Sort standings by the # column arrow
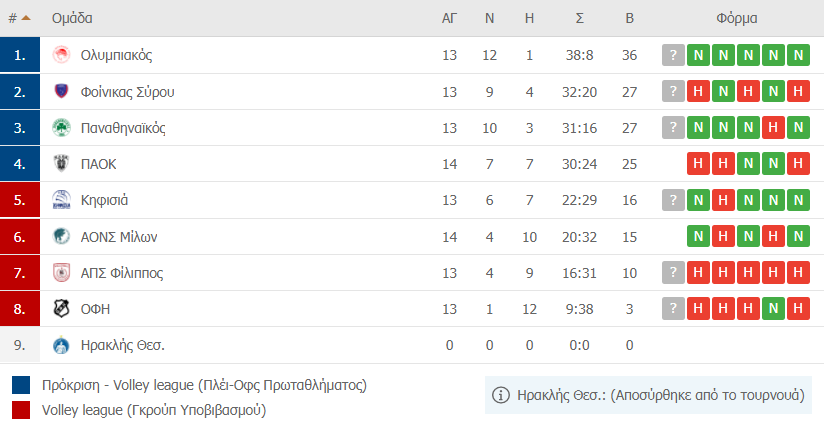 [25, 18]
